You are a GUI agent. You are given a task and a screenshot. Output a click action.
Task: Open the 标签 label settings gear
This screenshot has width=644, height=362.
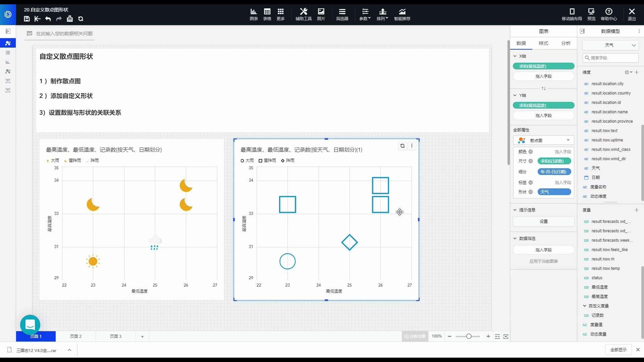point(531,183)
